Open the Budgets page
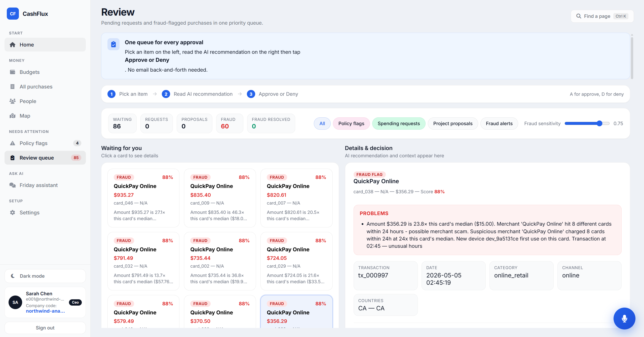The image size is (644, 337). 45,72
